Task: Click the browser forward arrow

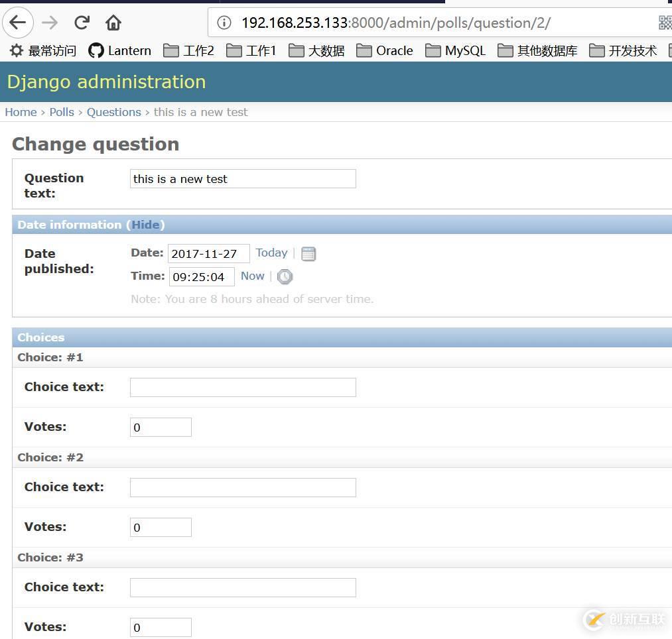Action: pos(50,23)
